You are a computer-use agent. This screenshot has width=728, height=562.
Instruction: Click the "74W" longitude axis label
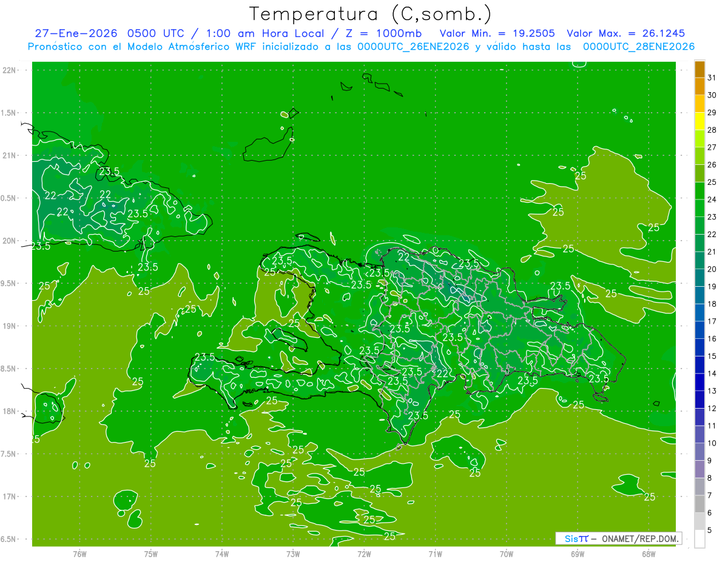(222, 554)
